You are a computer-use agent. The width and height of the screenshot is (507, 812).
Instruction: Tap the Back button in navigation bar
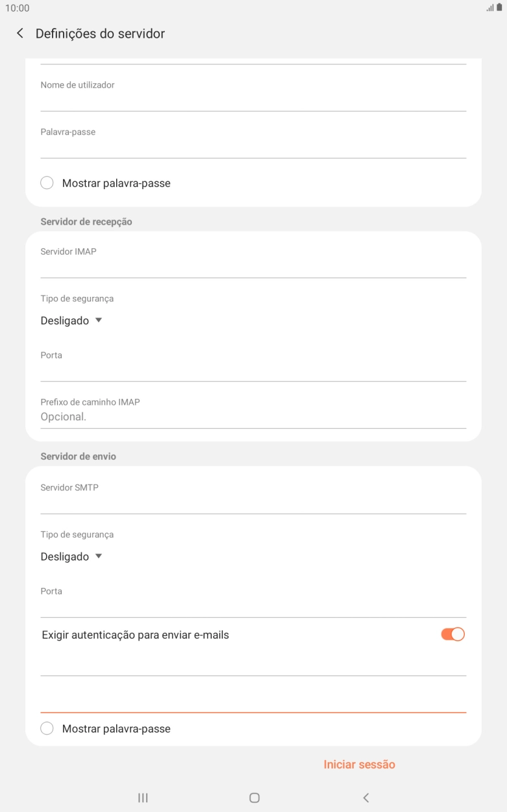(365, 797)
